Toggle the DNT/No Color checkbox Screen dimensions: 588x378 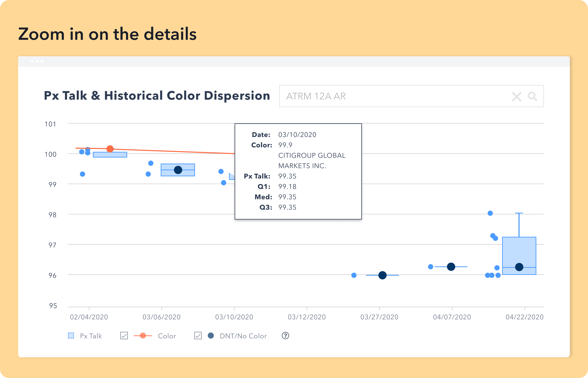[x=198, y=336]
